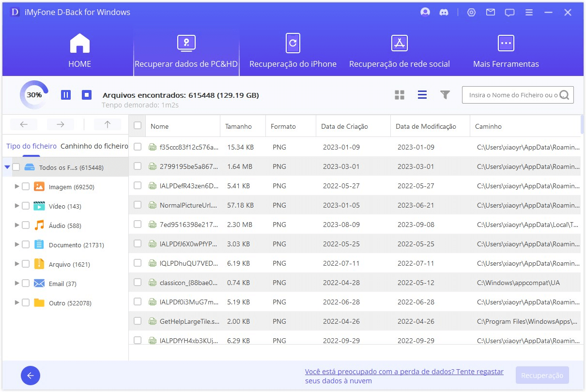
Task: Expand the Imagem tree node
Action: click(17, 186)
